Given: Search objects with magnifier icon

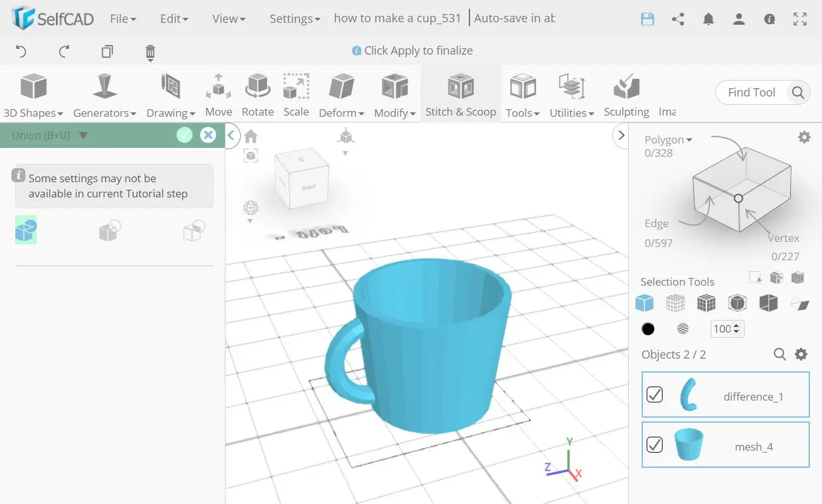Looking at the screenshot, I should point(780,354).
